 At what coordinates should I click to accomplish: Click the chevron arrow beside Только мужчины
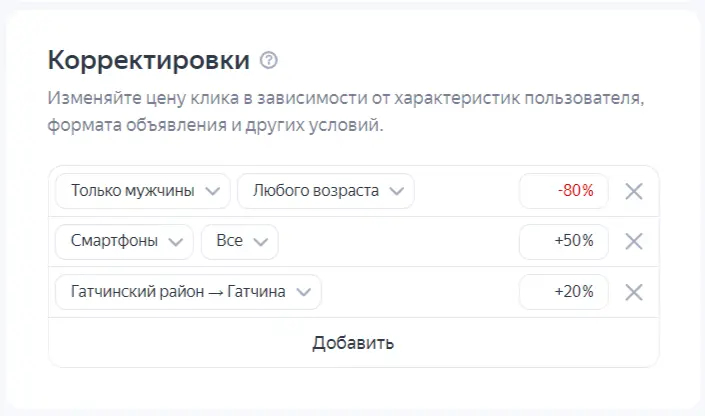pyautogui.click(x=211, y=191)
